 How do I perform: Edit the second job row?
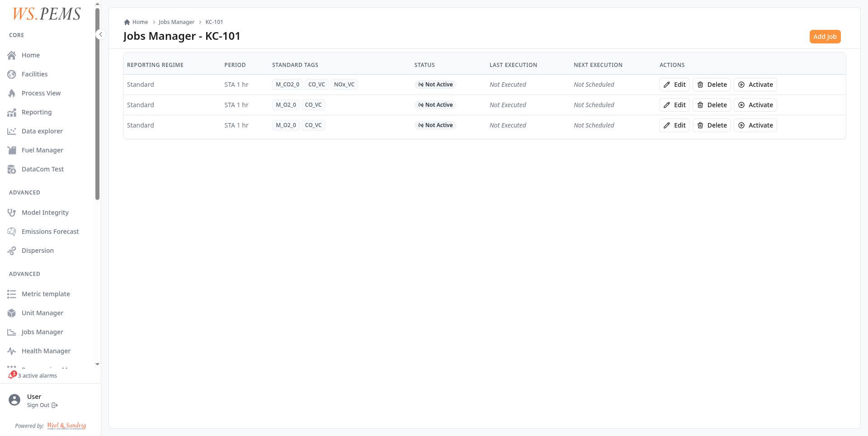click(675, 105)
